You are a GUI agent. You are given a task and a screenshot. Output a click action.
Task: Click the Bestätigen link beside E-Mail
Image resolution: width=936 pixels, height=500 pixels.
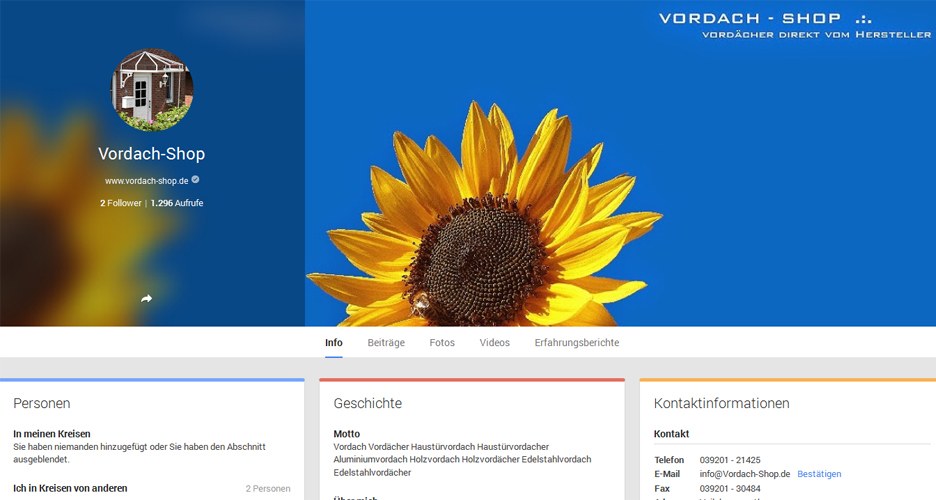819,474
